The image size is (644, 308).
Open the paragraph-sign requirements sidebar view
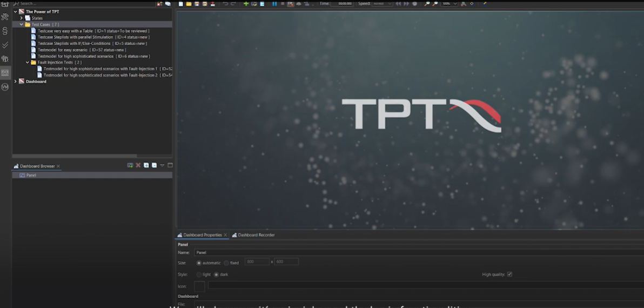pyautogui.click(x=5, y=31)
